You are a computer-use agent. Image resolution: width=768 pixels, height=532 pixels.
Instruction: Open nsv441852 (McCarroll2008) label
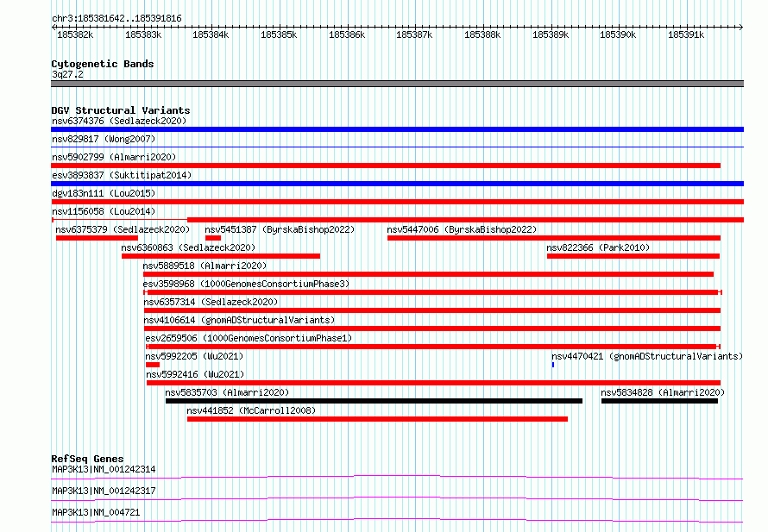pyautogui.click(x=251, y=410)
